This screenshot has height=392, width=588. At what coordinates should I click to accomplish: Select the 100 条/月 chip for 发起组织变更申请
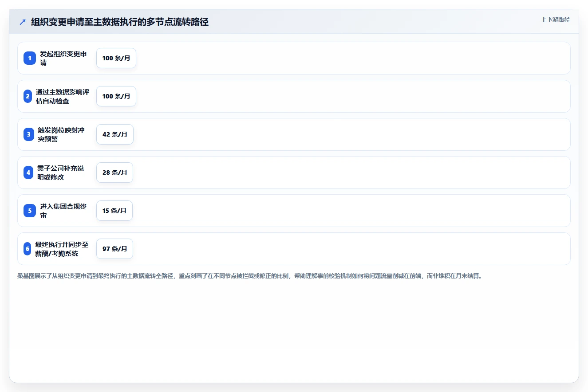[116, 58]
